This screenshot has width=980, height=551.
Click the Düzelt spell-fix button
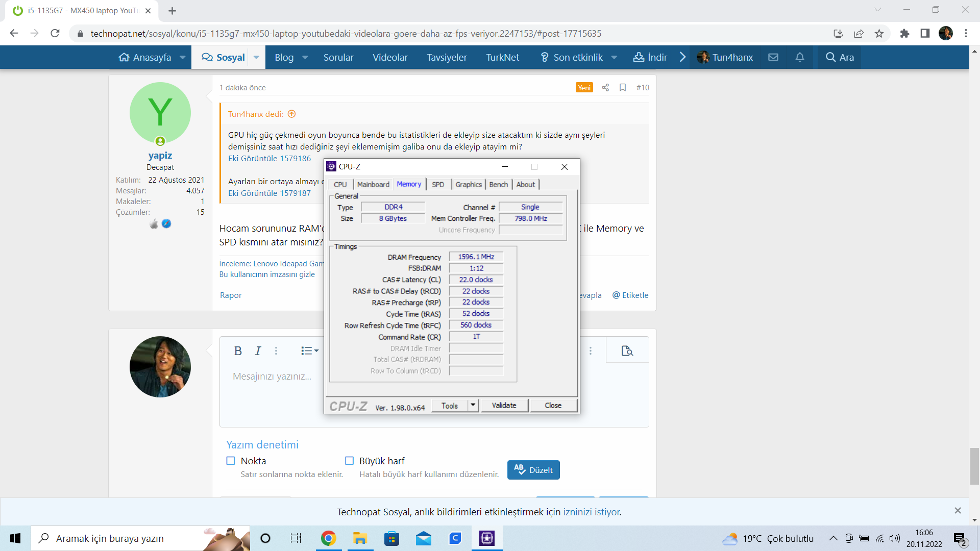(533, 470)
